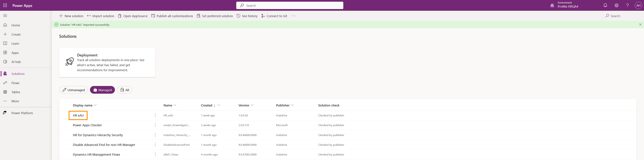Click version 9.0.47002.0000 cell

tap(247, 154)
